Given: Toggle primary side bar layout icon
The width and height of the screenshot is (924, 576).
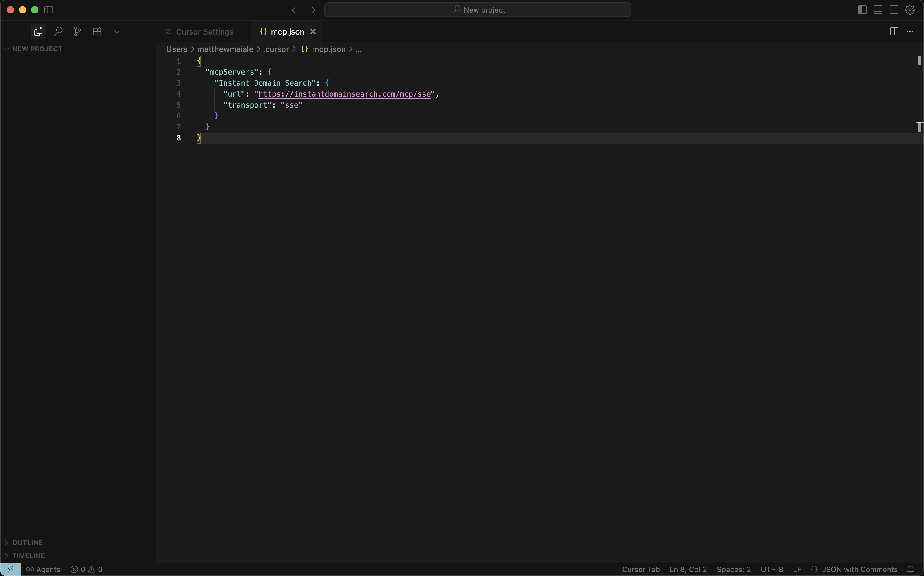Looking at the screenshot, I should click(x=862, y=10).
